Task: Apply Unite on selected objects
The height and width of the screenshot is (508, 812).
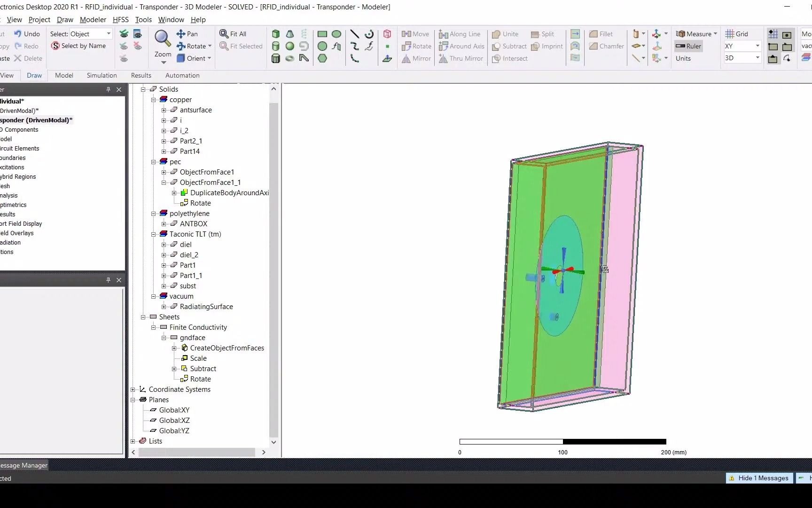Action: pos(505,34)
